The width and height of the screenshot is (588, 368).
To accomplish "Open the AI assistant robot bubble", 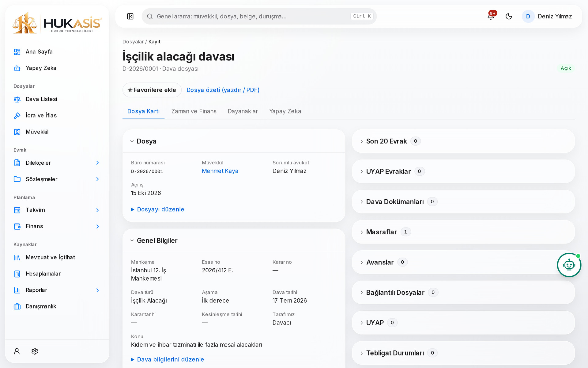I will tap(569, 265).
